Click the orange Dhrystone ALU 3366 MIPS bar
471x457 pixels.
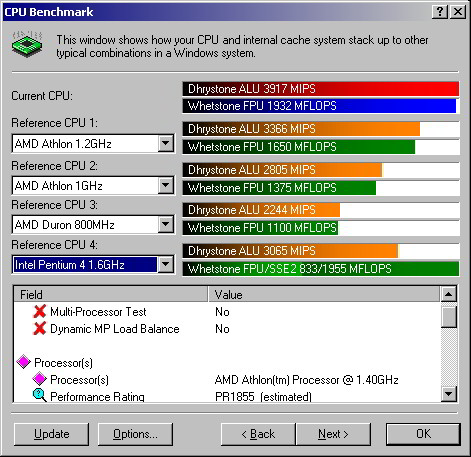[x=301, y=129]
